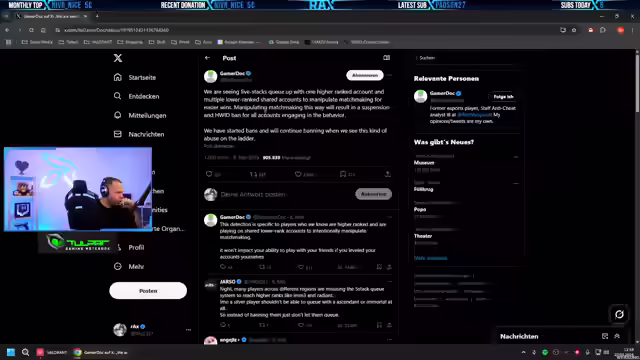Viewport: 640px width, 360px height.
Task: Repost icon under the main post
Action: pos(253,174)
